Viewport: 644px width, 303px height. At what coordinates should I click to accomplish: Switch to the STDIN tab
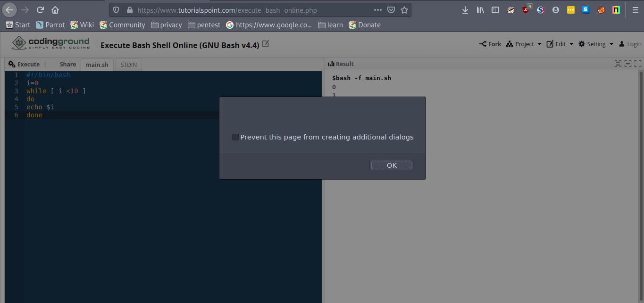click(128, 65)
